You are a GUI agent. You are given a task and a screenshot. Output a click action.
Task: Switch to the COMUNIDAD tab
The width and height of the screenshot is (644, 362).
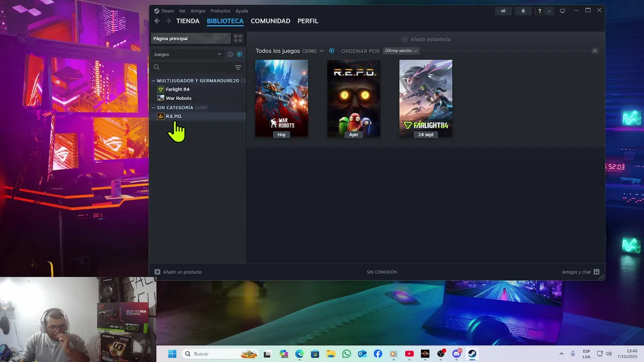tap(270, 21)
